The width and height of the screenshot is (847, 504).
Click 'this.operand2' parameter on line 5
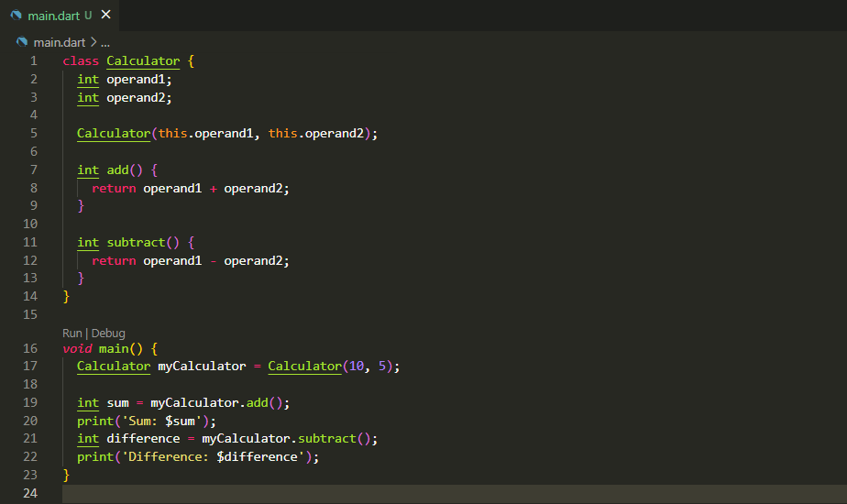[316, 134]
